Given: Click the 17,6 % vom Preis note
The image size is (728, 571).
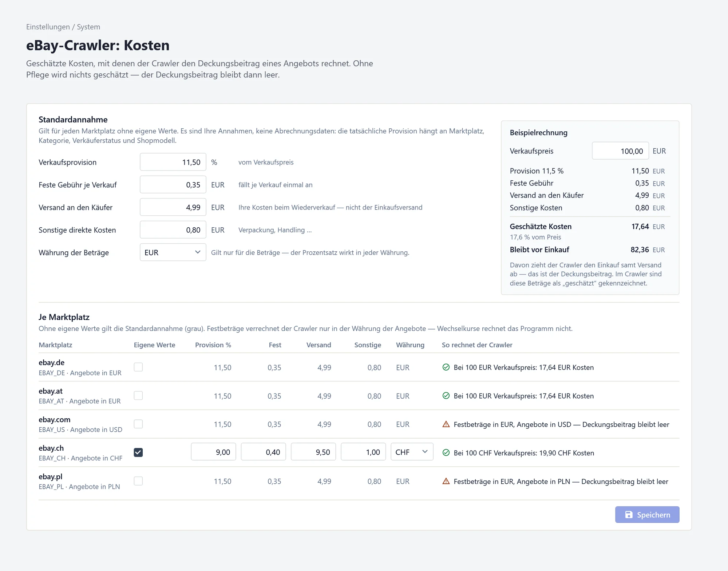Looking at the screenshot, I should 535,237.
